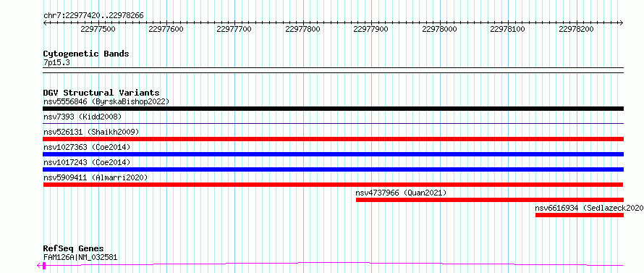The image size is (644, 273).
Task: Click ruler tick label 22977900
Action: click(x=371, y=29)
